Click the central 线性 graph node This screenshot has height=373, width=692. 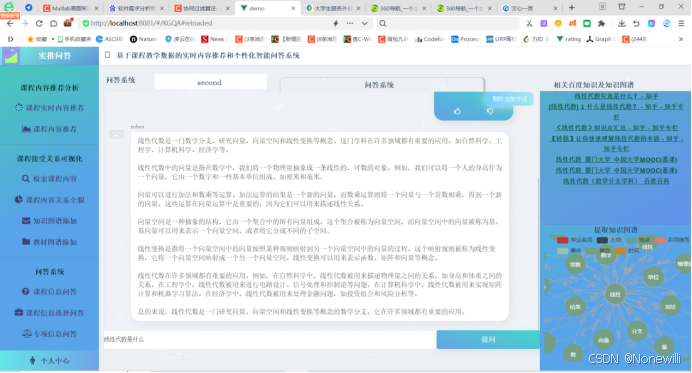point(615,294)
